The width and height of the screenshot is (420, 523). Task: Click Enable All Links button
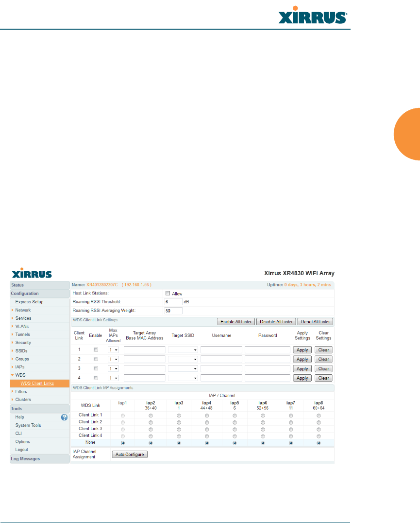pos(236,322)
